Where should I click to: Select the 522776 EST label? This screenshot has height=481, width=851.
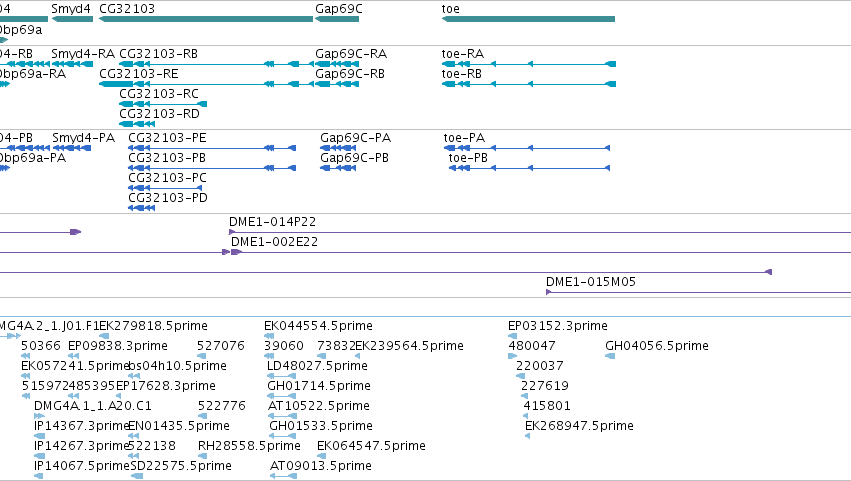coord(222,406)
